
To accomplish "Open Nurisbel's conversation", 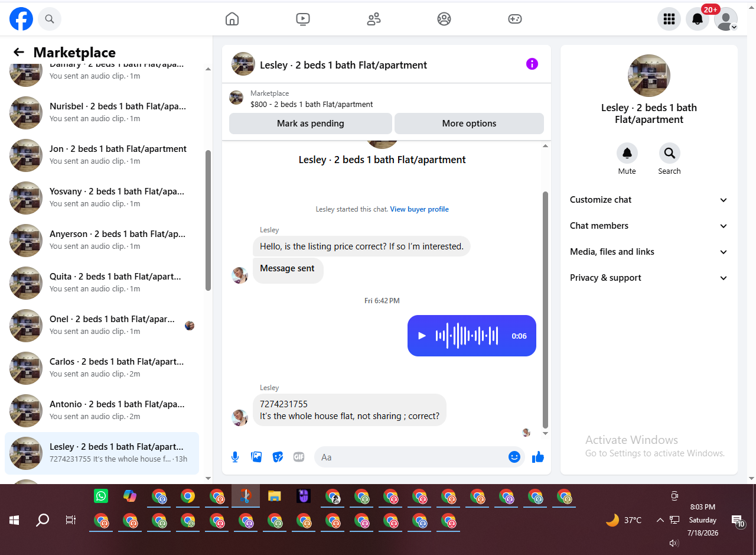I will 102,112.
